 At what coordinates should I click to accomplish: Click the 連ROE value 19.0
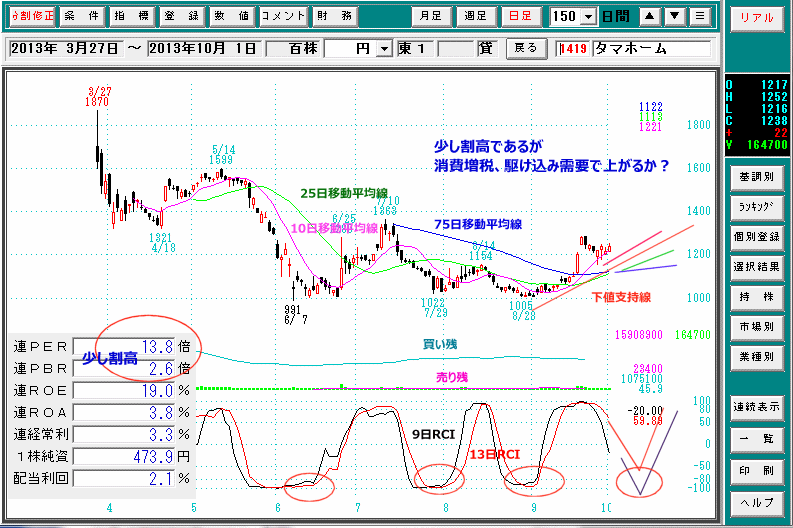(x=157, y=390)
